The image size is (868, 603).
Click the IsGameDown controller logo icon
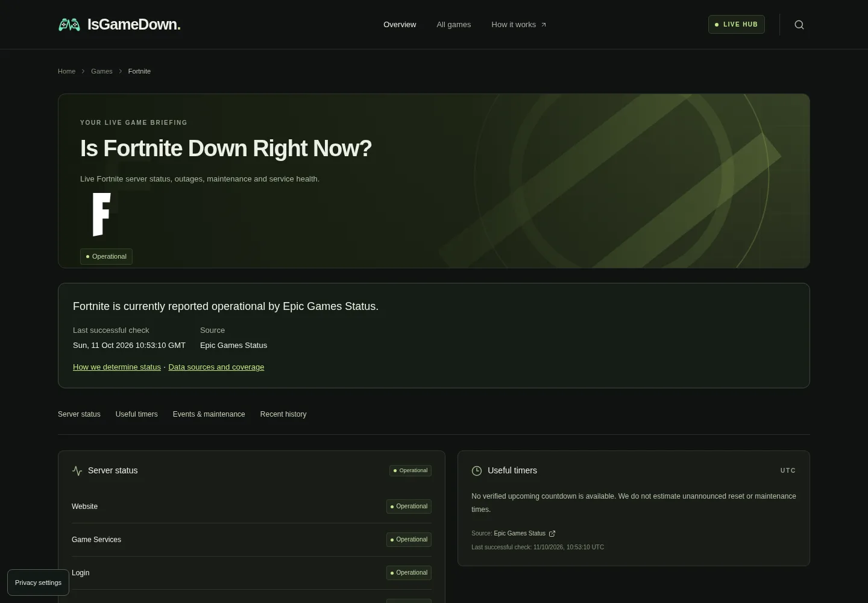pyautogui.click(x=69, y=25)
